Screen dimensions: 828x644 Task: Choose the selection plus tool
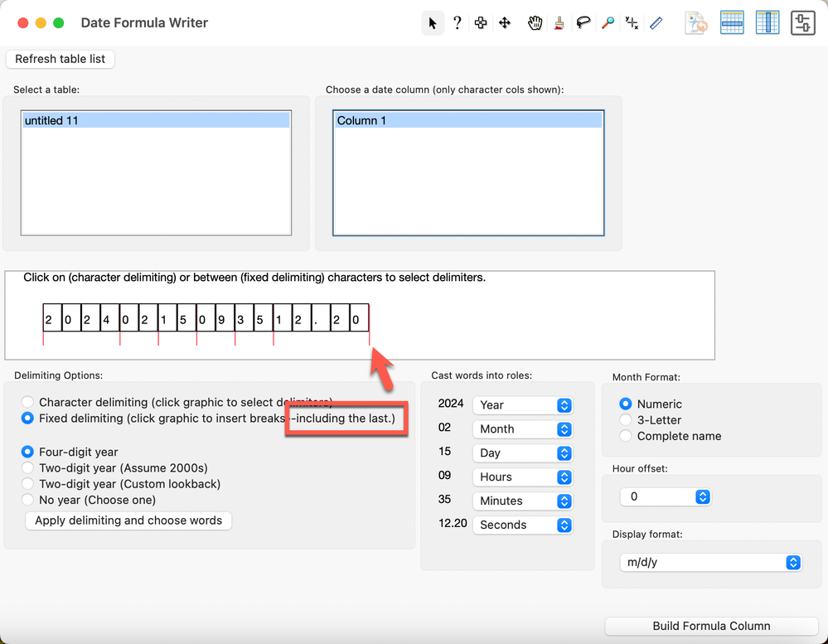point(481,22)
